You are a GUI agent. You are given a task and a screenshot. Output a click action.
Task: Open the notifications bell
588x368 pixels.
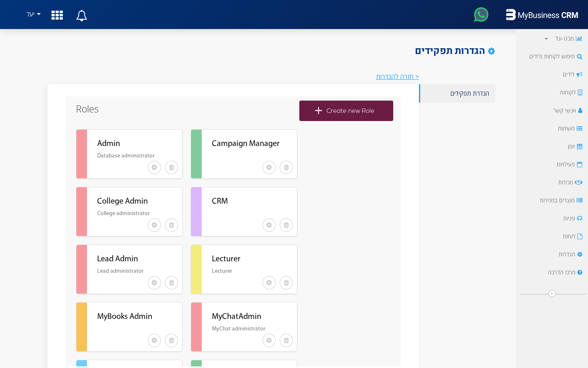(x=81, y=15)
